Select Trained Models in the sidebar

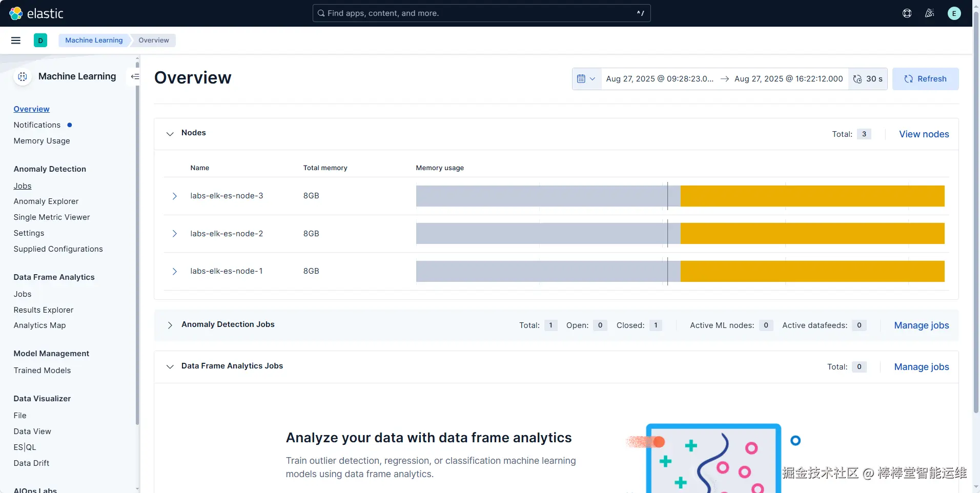point(43,371)
